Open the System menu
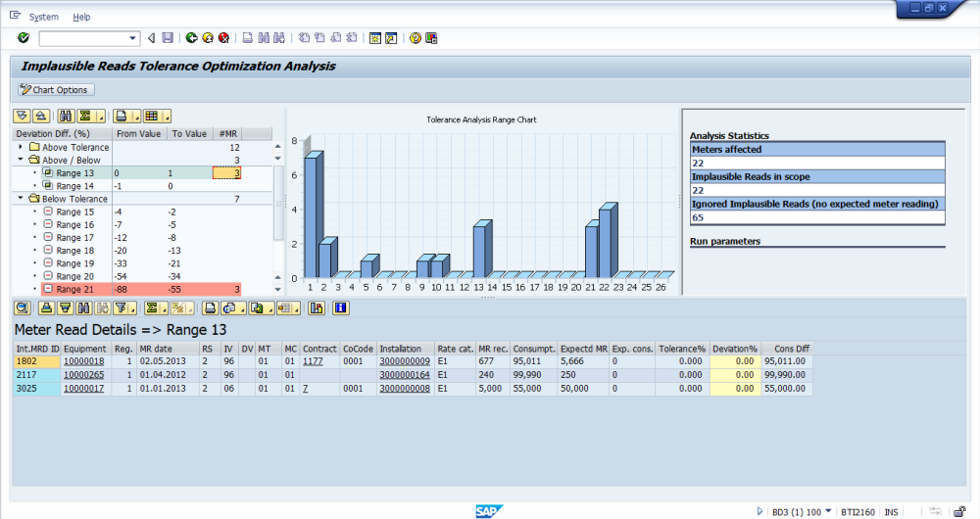980x519 pixels. [x=43, y=17]
